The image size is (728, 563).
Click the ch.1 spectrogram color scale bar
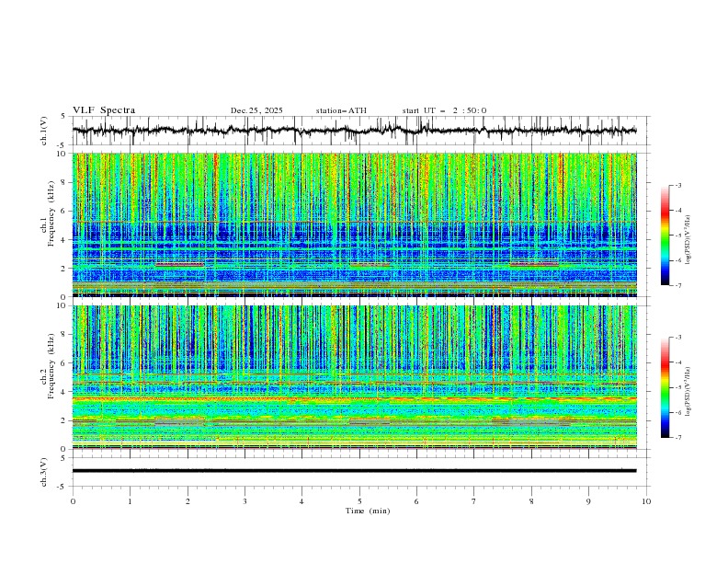coord(665,236)
